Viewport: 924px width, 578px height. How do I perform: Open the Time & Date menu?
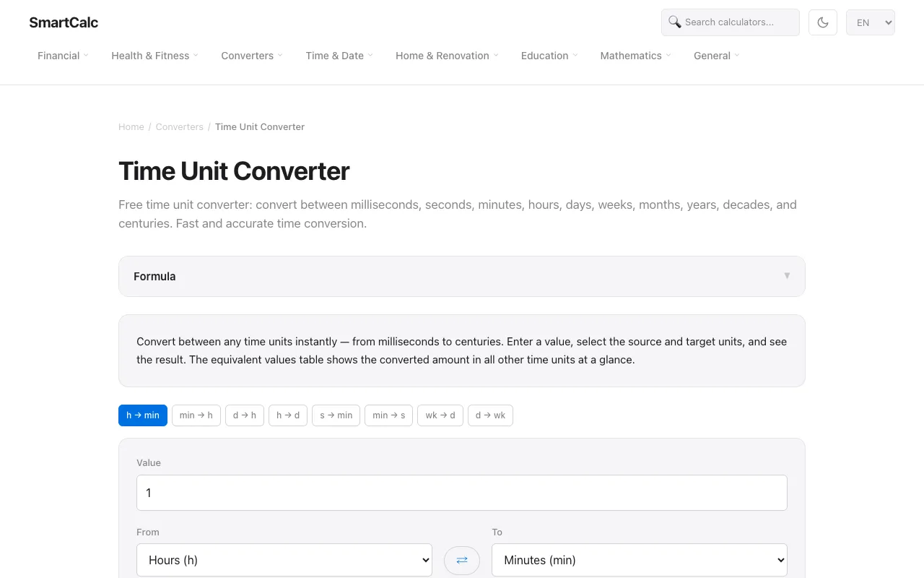[339, 56]
